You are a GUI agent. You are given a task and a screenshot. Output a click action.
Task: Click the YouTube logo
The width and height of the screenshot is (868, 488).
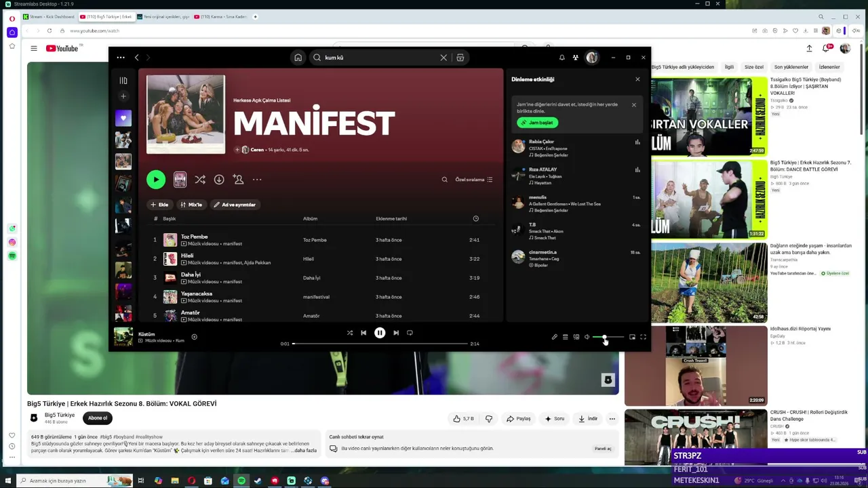(x=62, y=48)
